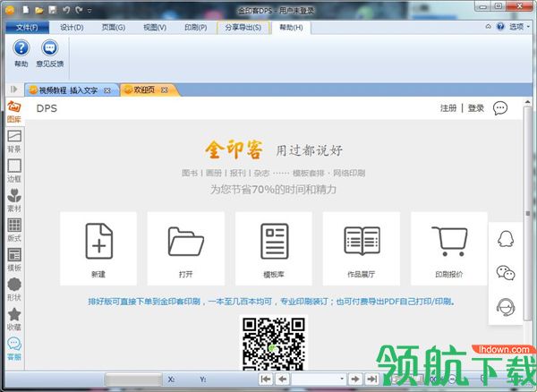Image resolution: width=537 pixels, height=392 pixels.
Task: Click the blue 排好版可直接下单 promo text
Action: click(x=272, y=302)
